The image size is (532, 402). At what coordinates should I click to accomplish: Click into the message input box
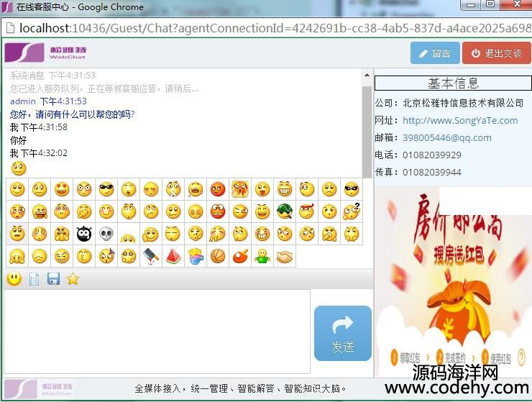(157, 332)
